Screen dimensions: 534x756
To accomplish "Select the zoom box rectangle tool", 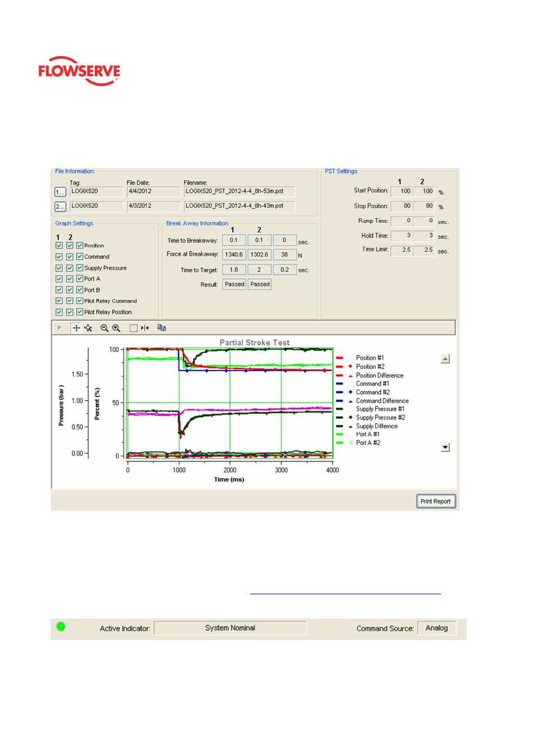I will [133, 328].
